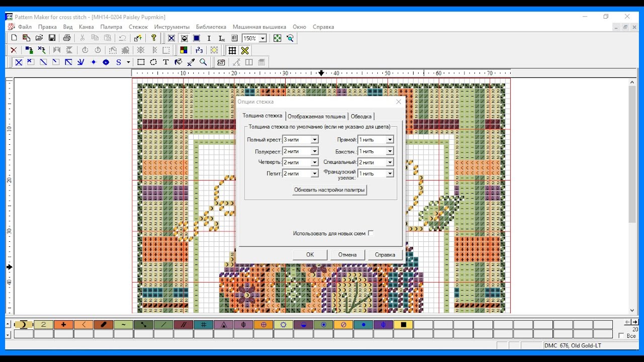Choose the elliptical selection tool
This screenshot has height=362, width=644.
[x=153, y=62]
